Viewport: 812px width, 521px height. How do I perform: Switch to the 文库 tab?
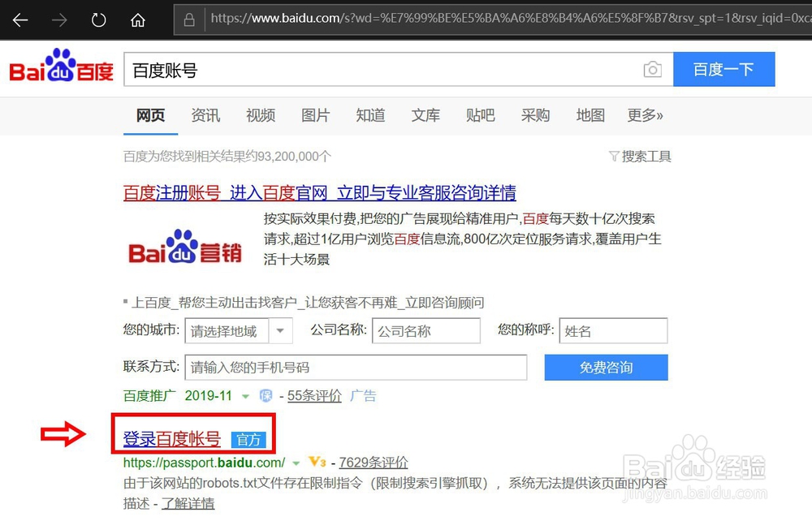[425, 115]
